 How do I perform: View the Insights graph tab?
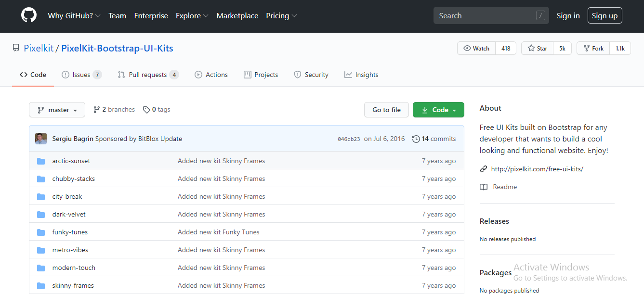click(x=361, y=75)
